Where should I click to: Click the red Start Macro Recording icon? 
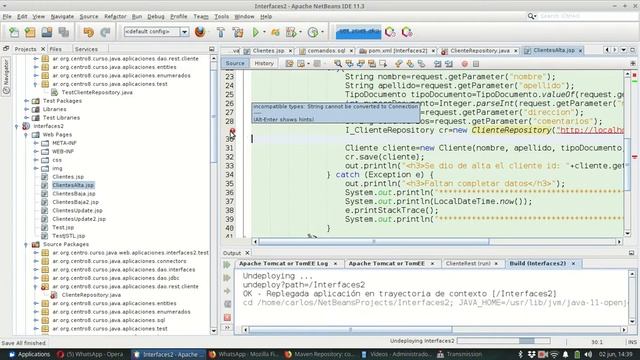tap(464, 64)
